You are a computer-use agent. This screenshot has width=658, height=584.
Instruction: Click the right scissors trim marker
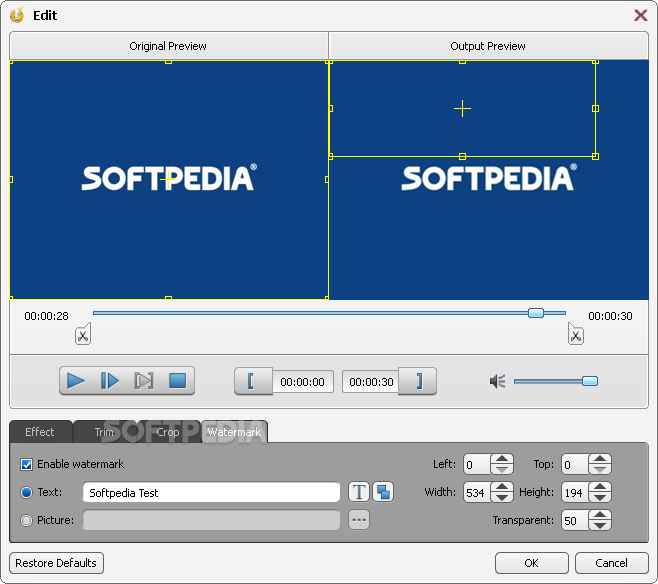576,334
